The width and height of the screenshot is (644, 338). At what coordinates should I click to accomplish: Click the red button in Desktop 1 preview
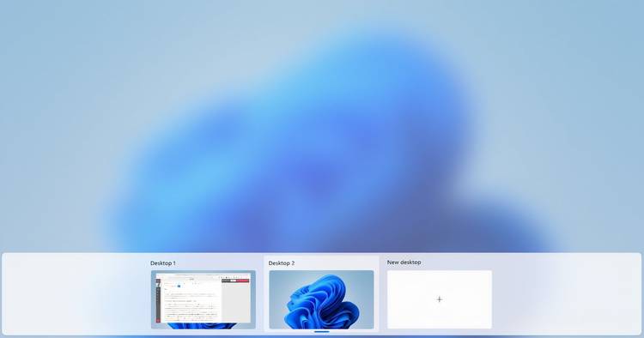pos(243,281)
